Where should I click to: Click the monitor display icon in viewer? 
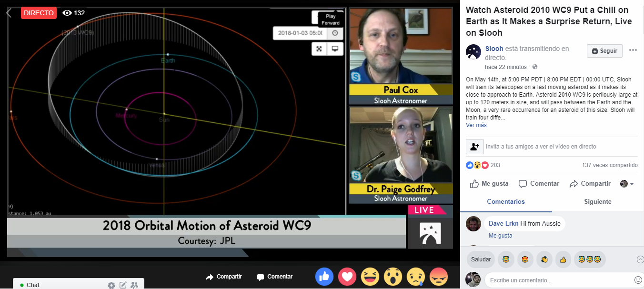coord(335,49)
